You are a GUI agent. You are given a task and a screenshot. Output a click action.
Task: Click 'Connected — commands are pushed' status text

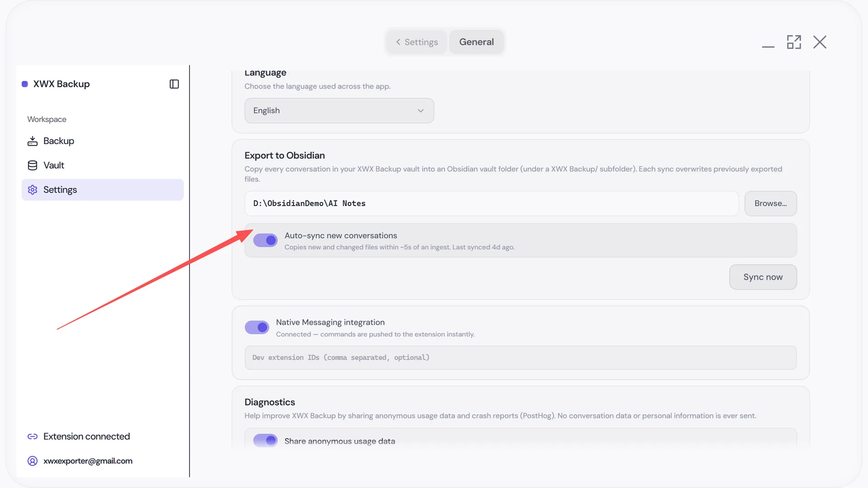click(x=375, y=334)
